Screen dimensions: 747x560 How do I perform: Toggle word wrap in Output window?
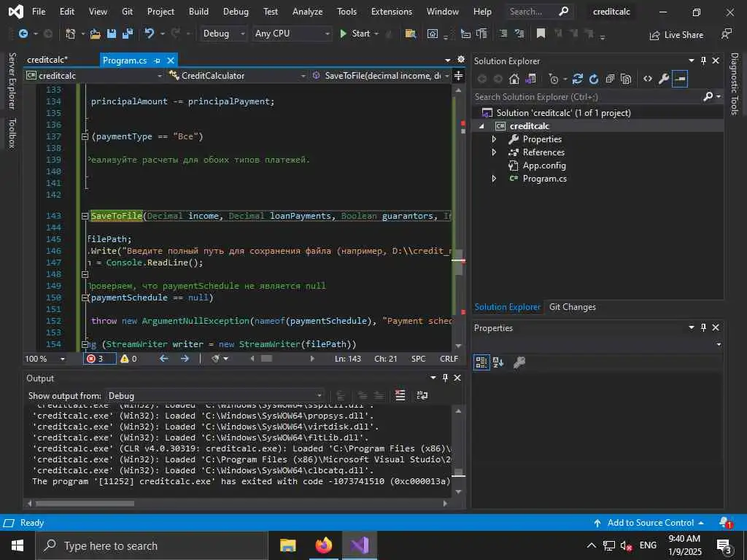coord(422,395)
